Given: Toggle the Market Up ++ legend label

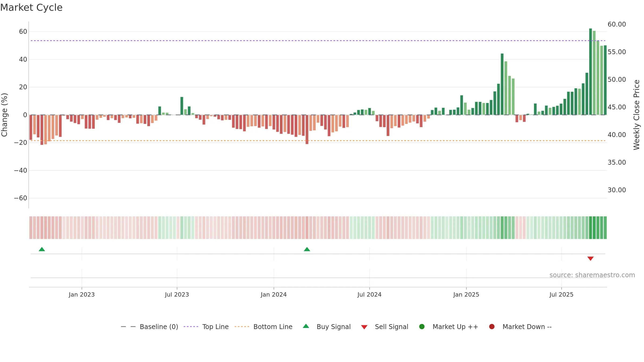Looking at the screenshot, I should pyautogui.click(x=455, y=327).
